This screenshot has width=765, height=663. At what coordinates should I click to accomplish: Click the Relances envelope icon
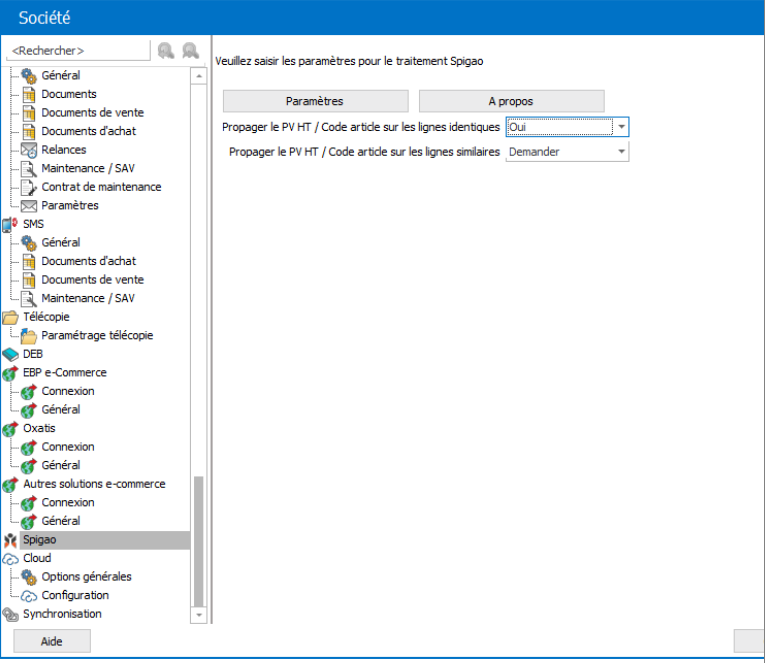29,150
